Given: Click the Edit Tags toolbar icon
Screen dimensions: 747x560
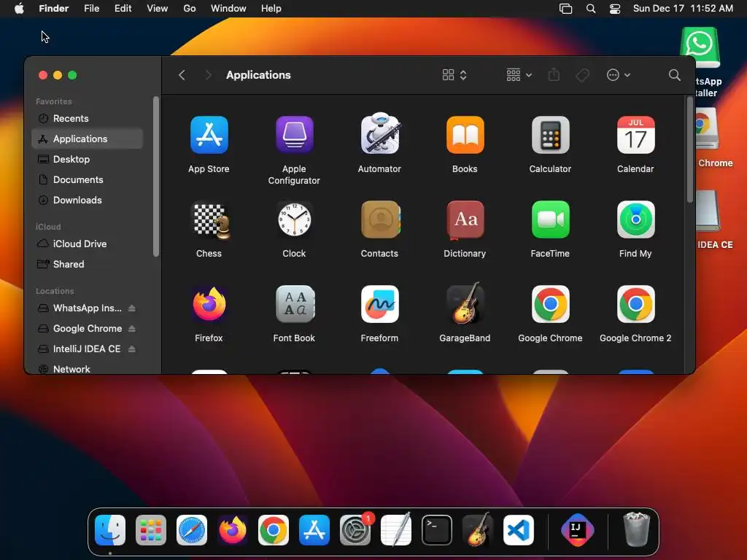Looking at the screenshot, I should pos(582,75).
